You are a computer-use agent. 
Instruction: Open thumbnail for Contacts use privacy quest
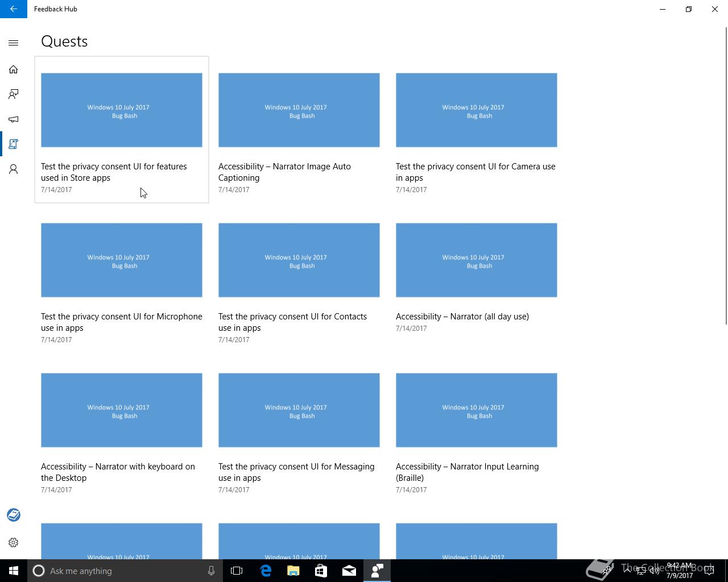(x=299, y=260)
